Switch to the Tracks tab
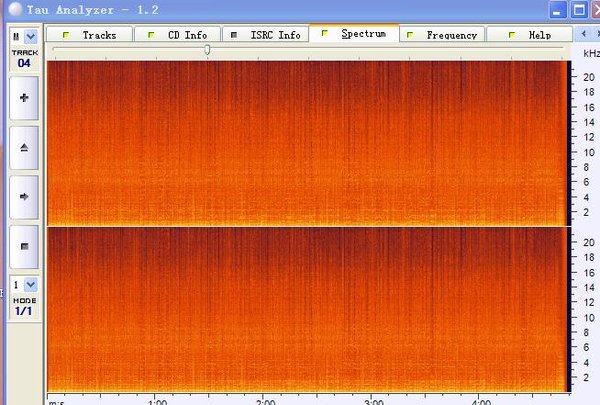 [90, 35]
